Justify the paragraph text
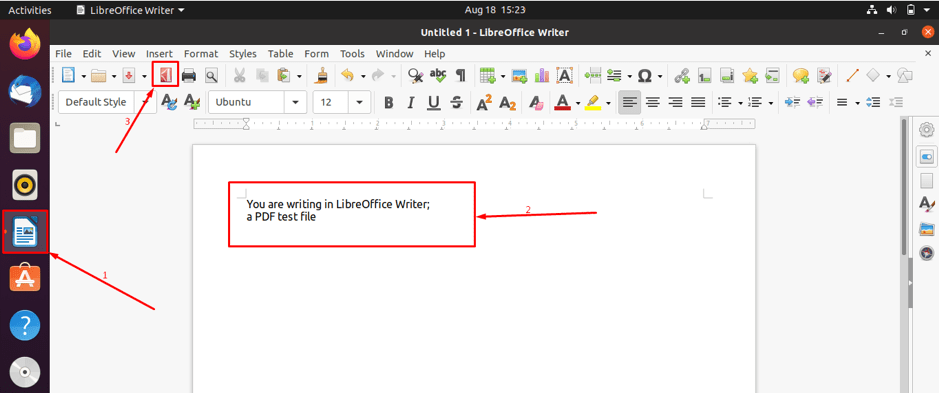 tap(698, 102)
